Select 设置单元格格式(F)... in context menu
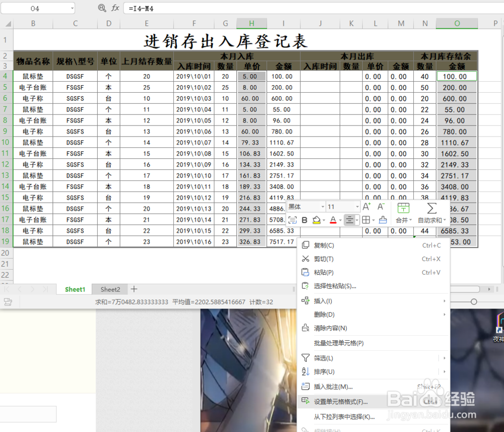This screenshot has width=504, height=432. pyautogui.click(x=373, y=402)
